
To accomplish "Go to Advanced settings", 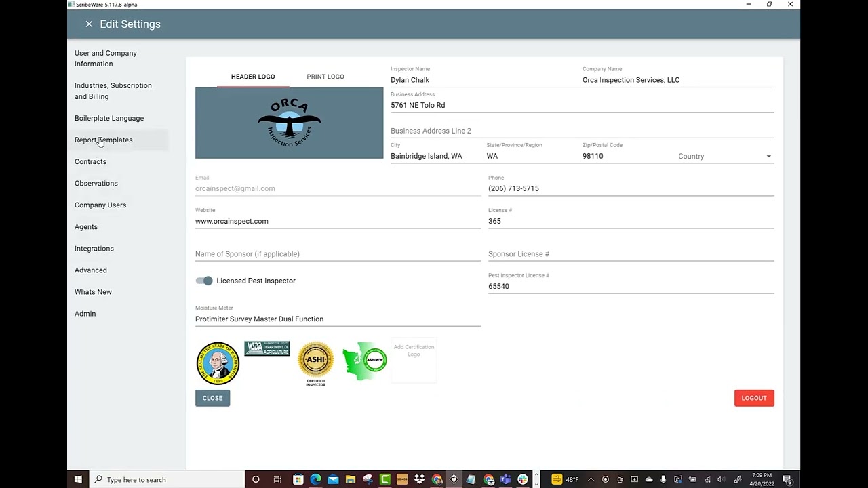I will tap(91, 270).
